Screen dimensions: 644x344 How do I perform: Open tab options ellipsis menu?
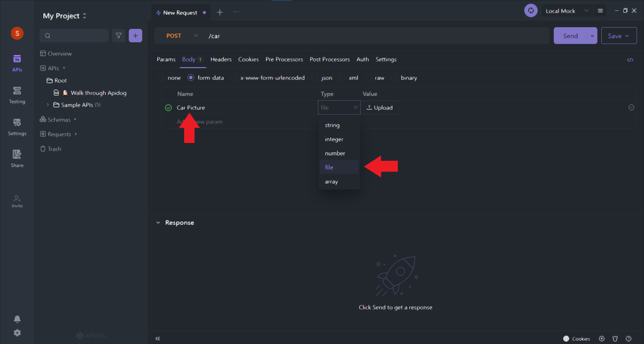(236, 12)
